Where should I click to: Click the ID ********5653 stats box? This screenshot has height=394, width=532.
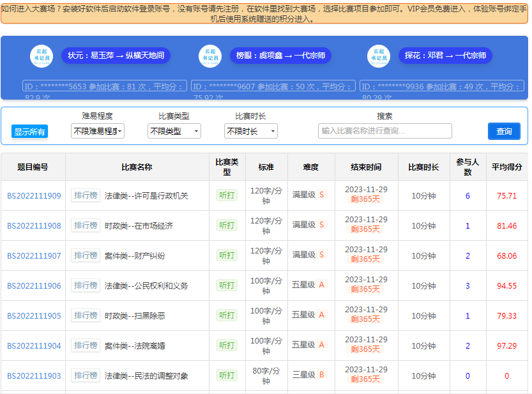point(105,86)
